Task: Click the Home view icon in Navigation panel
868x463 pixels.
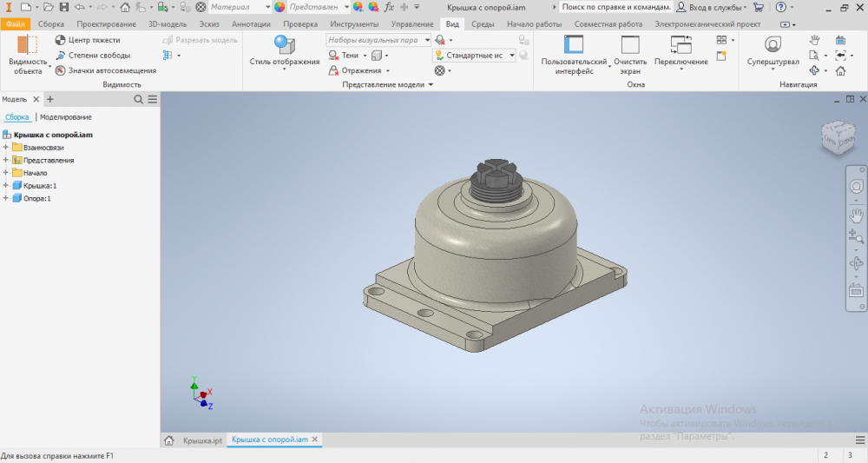Action: point(840,70)
